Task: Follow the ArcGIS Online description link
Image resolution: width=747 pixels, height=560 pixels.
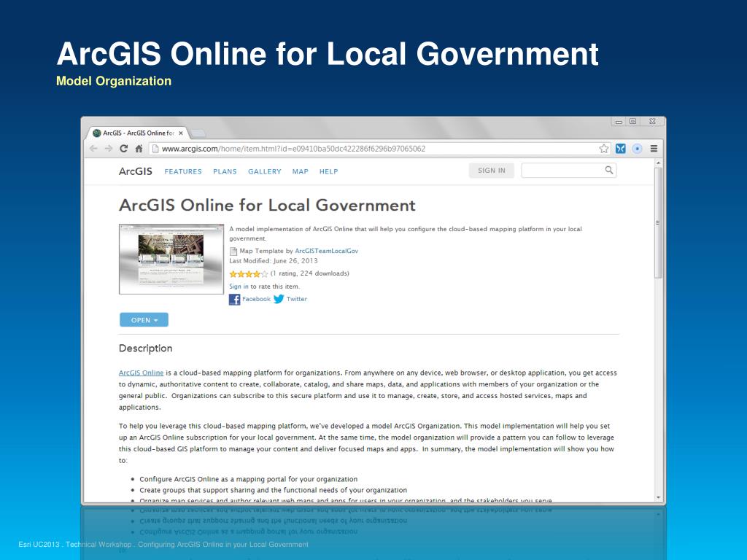Action: pos(141,373)
